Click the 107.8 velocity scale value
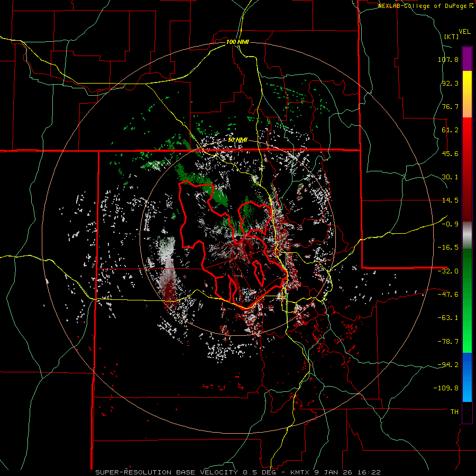The width and height of the screenshot is (476, 476). click(448, 59)
